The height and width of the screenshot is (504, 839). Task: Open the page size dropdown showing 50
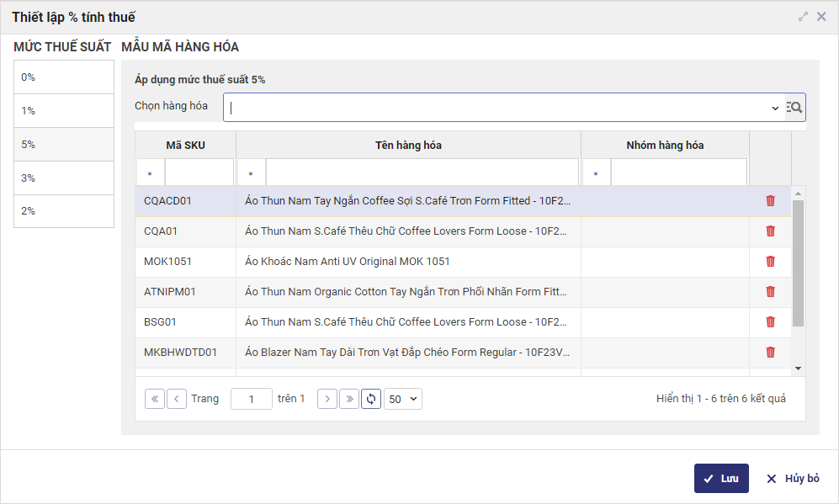[x=403, y=399]
